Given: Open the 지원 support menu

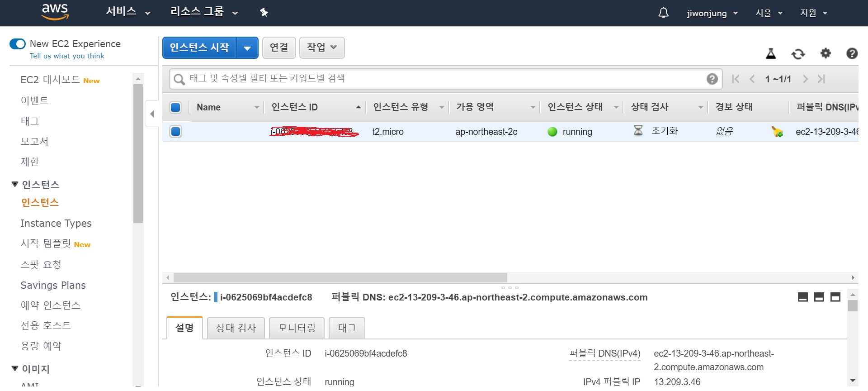Looking at the screenshot, I should click(x=813, y=13).
